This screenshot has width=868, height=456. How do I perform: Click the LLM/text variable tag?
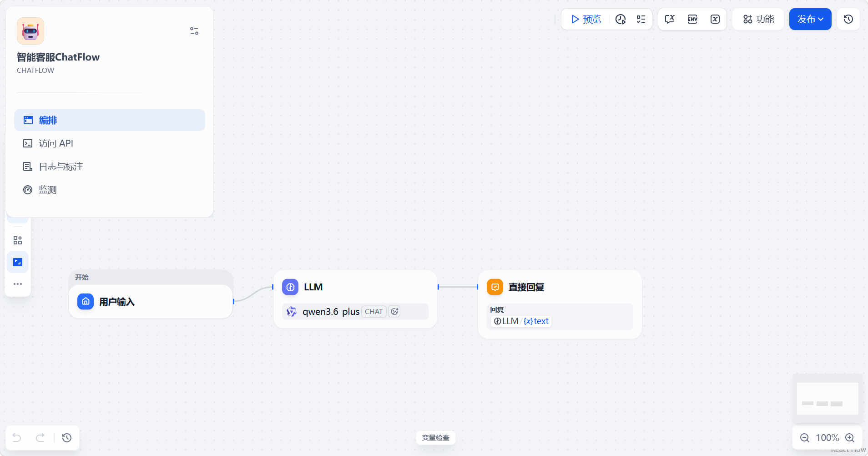tap(521, 321)
